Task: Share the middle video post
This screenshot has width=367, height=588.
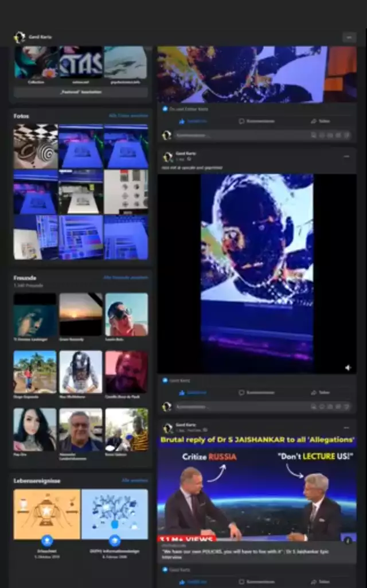Action: [x=321, y=392]
